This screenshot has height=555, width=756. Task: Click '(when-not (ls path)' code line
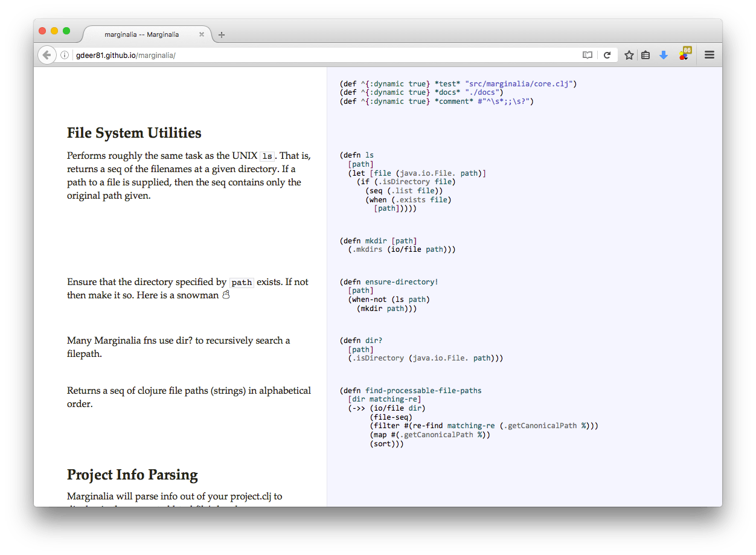(389, 299)
